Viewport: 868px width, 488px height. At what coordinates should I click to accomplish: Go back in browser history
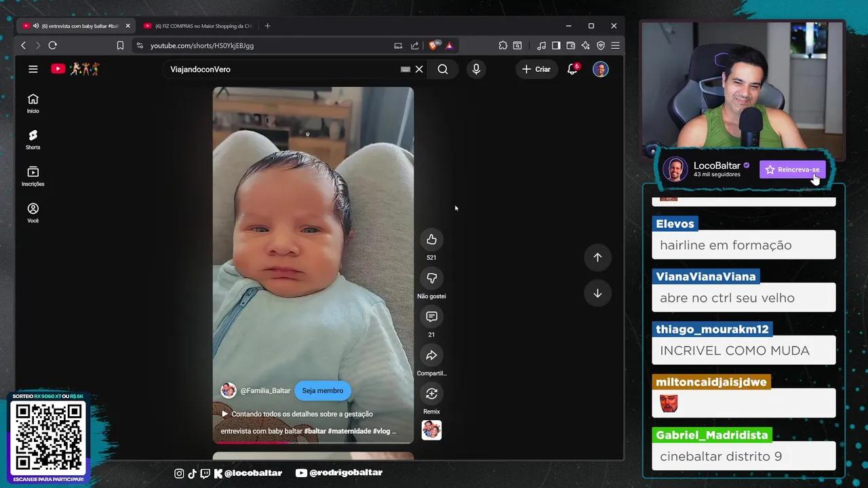(23, 45)
